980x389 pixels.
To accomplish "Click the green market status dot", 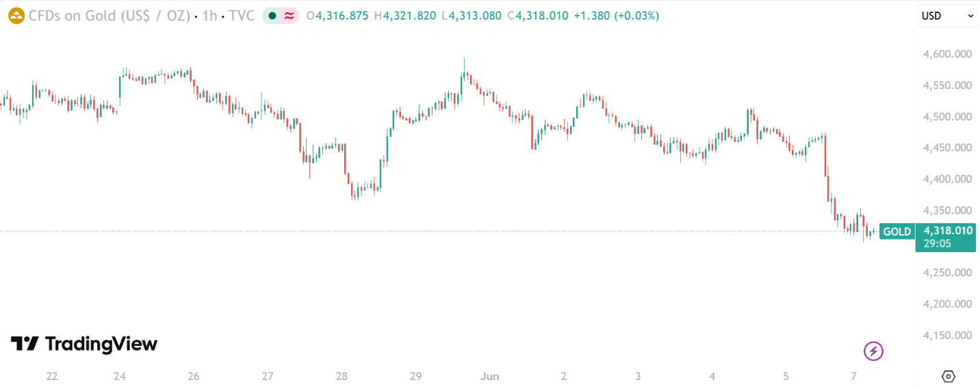I will (x=273, y=16).
